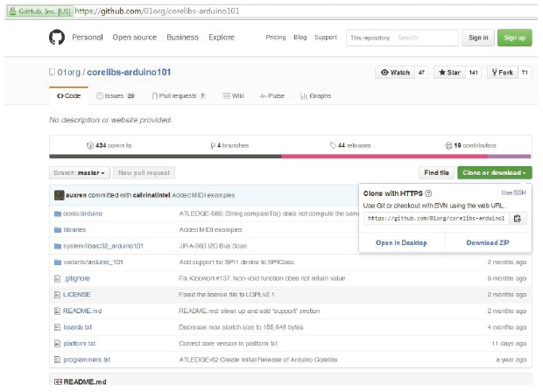This screenshot has width=543, height=392.
Task: Click the Watch count 47
Action: (421, 73)
